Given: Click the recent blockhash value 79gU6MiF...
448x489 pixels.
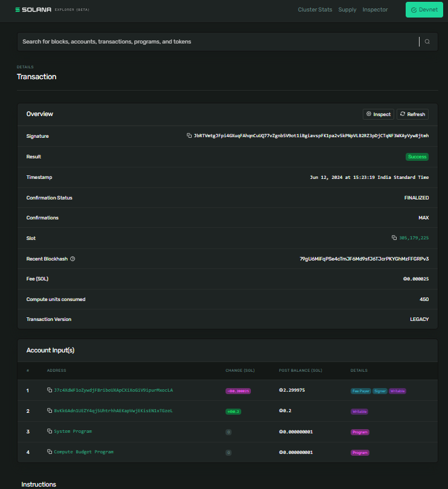Looking at the screenshot, I should pyautogui.click(x=364, y=259).
